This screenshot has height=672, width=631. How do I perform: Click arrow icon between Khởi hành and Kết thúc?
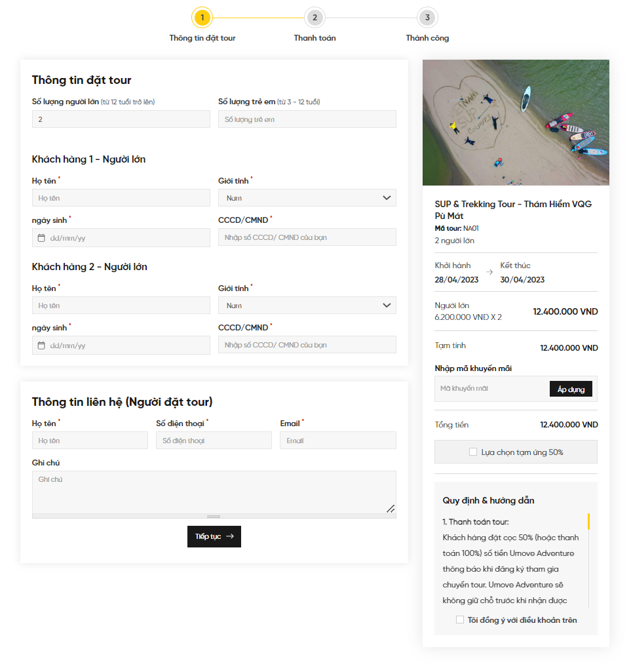pyautogui.click(x=489, y=272)
